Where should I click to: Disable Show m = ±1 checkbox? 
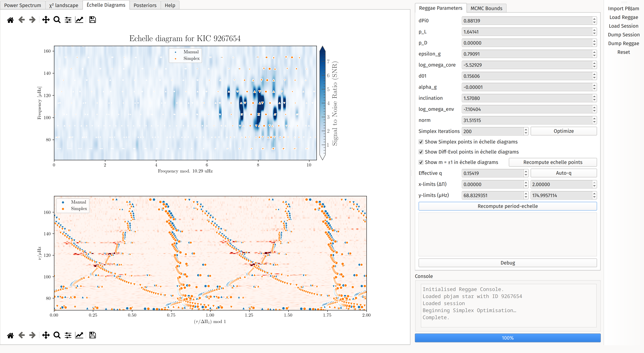421,162
